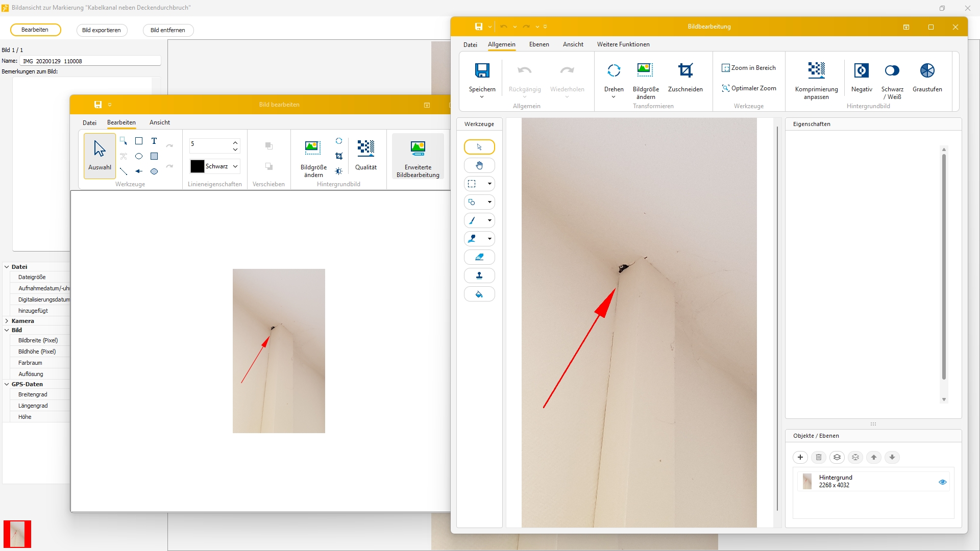Expand the Kamera tree section
Image resolution: width=980 pixels, height=551 pixels.
click(7, 321)
